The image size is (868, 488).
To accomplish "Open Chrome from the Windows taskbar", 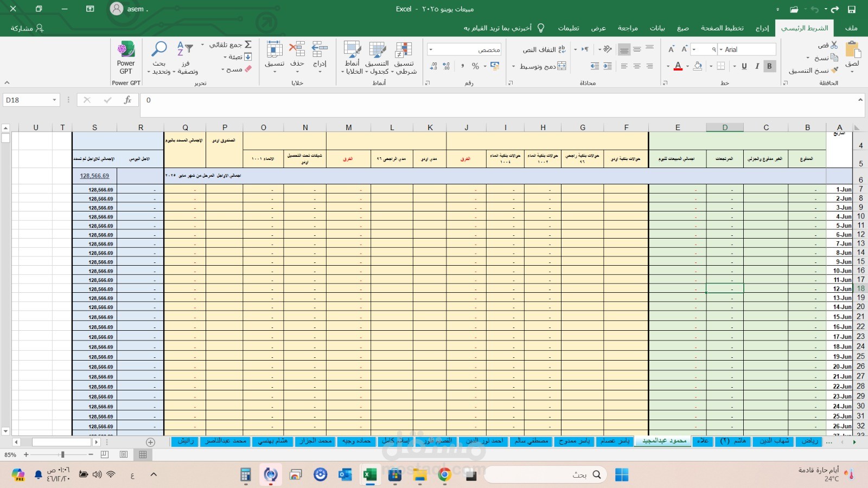I will [444, 475].
